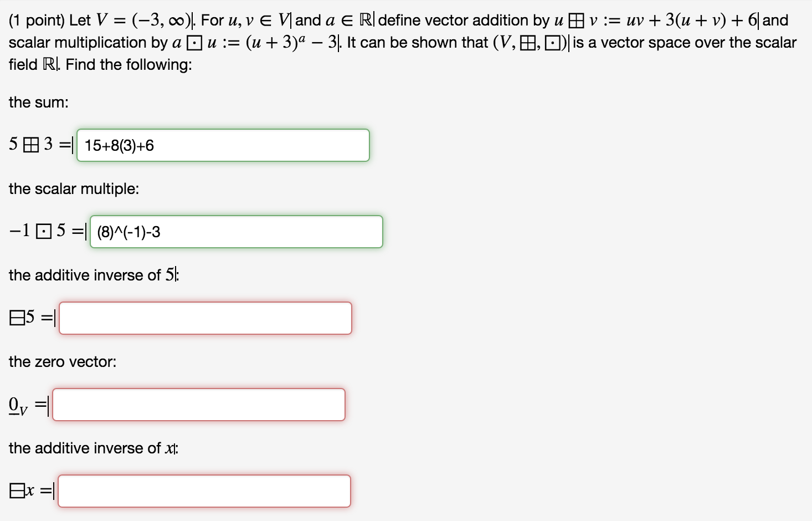Click the additive inverse of x input field
812x521 pixels.
204,491
